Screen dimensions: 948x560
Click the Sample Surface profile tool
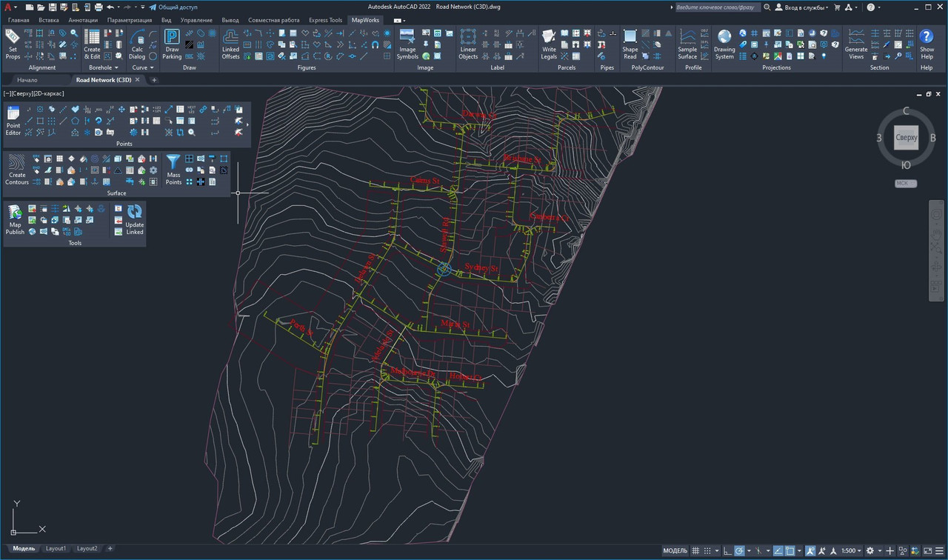[x=687, y=44]
